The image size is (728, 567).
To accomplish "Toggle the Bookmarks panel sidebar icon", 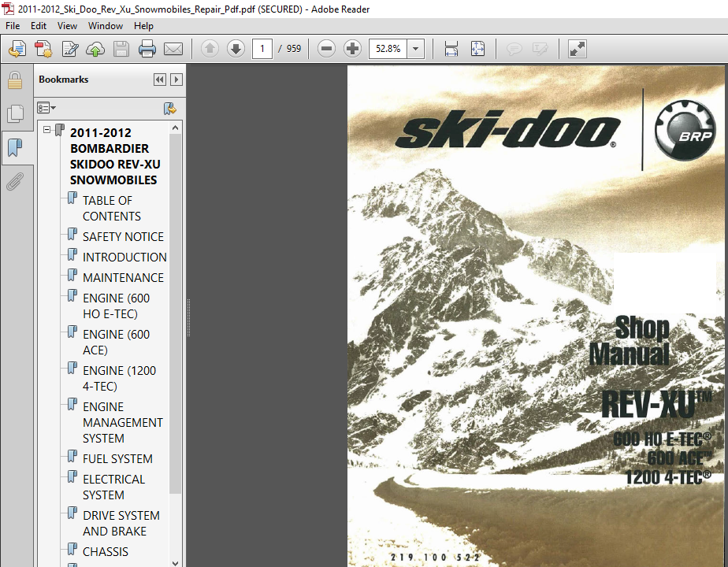I will coord(15,147).
